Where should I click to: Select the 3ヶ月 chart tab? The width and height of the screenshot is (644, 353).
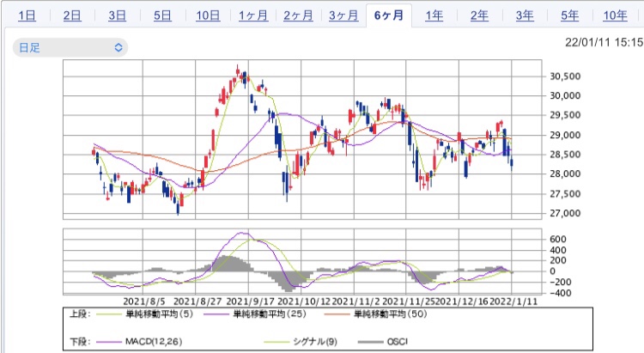coord(343,15)
